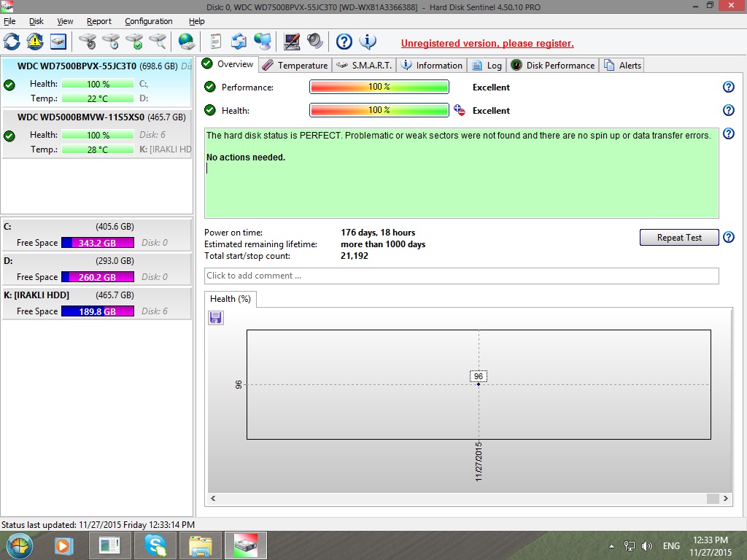Switch to the S.M.A.R.T. tab
The image size is (747, 560).
click(x=365, y=65)
